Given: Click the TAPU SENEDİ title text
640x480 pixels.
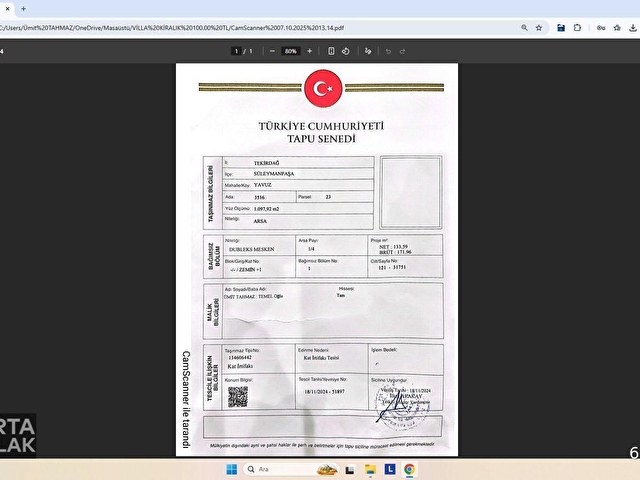Looking at the screenshot, I should tap(321, 139).
